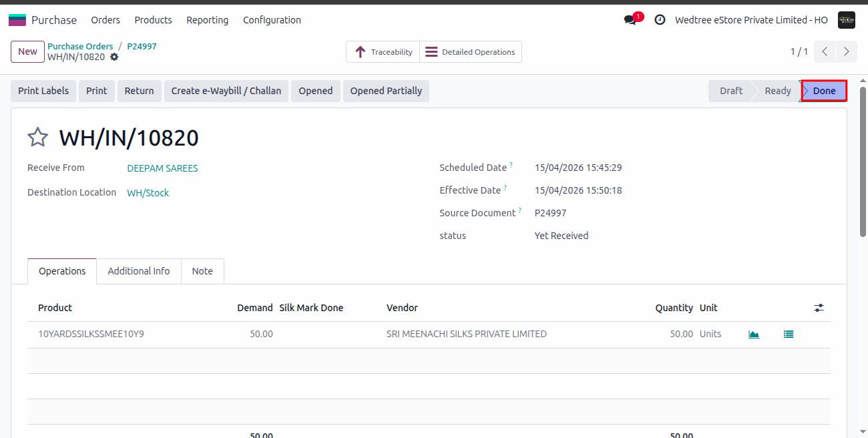The height and width of the screenshot is (438, 868).
Task: Select the Draft status stage
Action: pyautogui.click(x=731, y=91)
